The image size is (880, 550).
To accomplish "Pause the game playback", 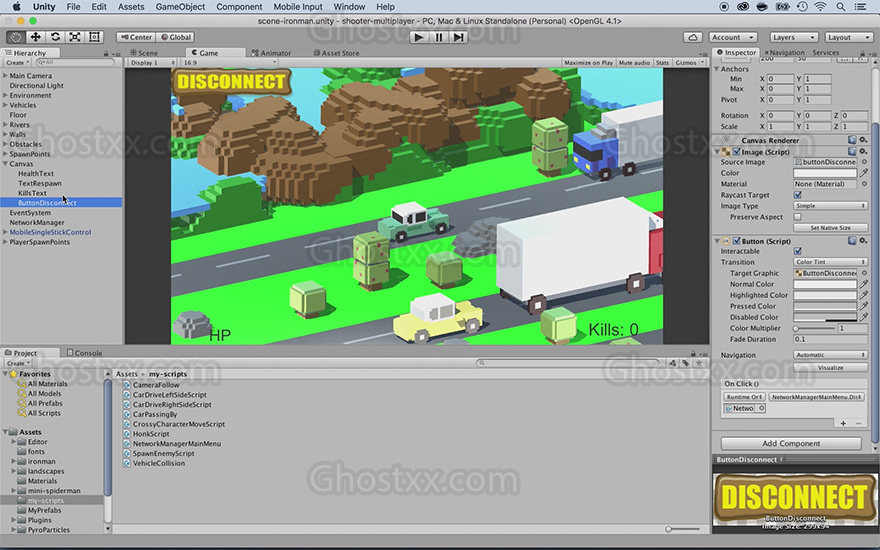I will (x=438, y=37).
